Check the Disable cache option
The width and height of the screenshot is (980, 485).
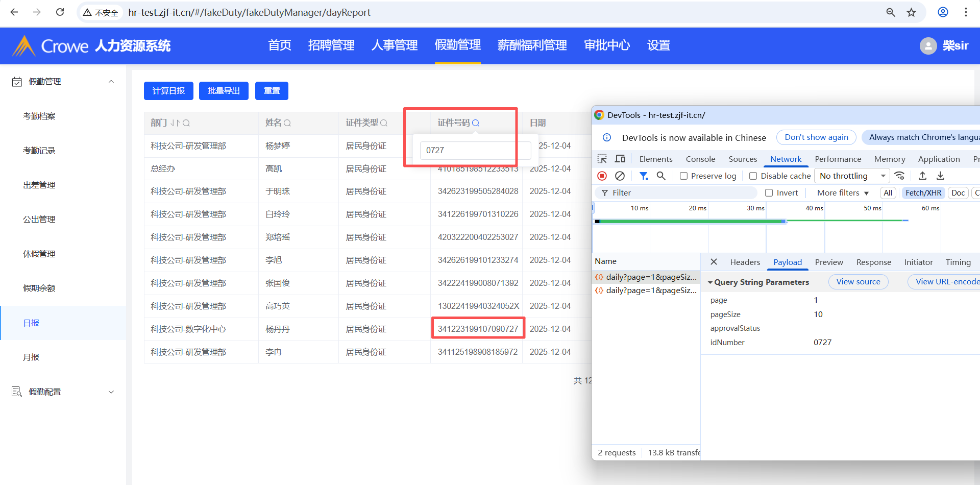click(x=753, y=176)
